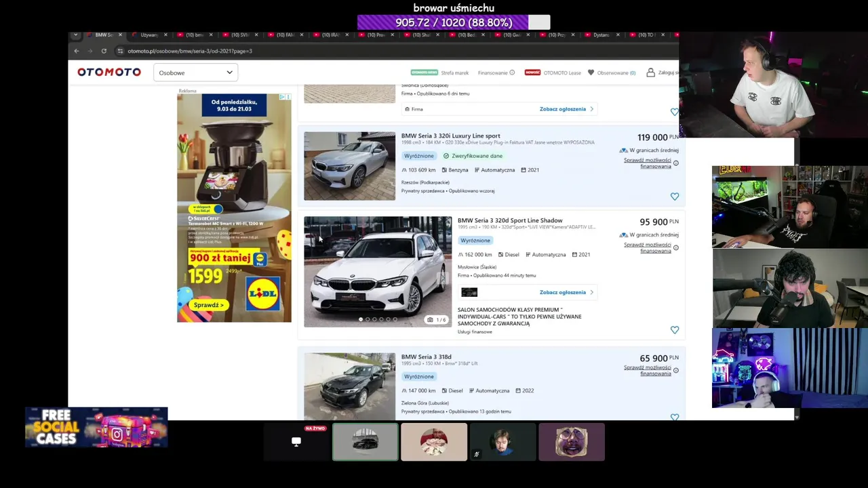
Task: Click the OTOMOTO logo
Action: coord(109,72)
